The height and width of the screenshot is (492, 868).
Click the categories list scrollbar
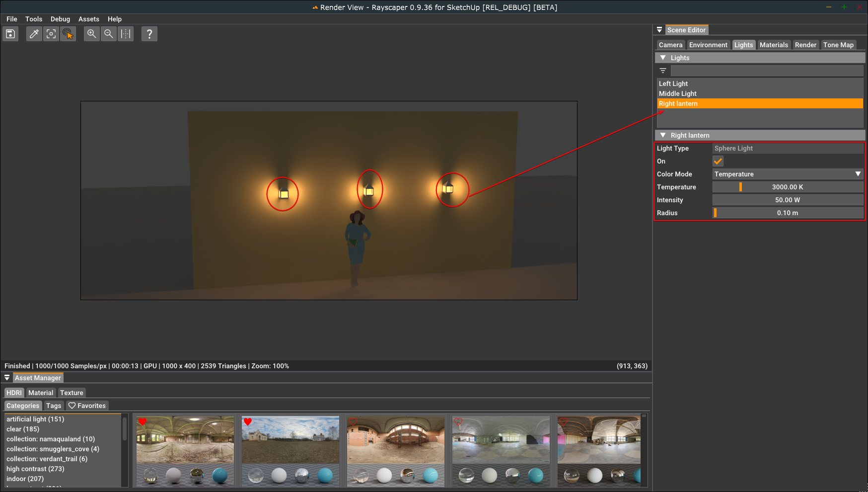click(x=124, y=429)
